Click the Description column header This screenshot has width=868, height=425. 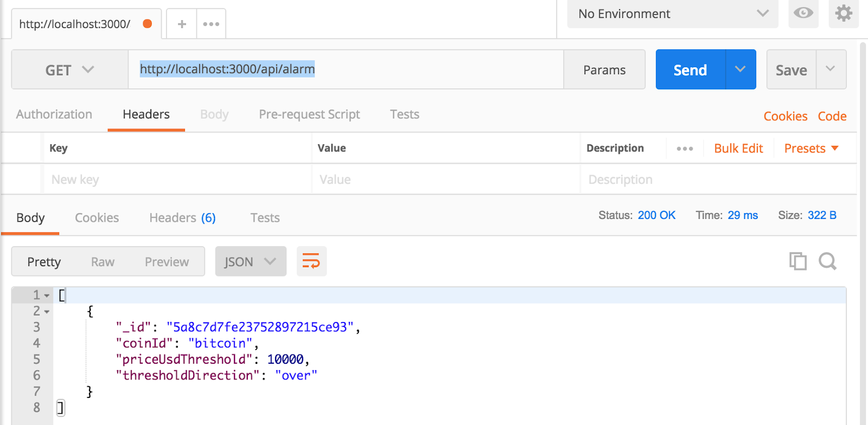click(x=615, y=148)
